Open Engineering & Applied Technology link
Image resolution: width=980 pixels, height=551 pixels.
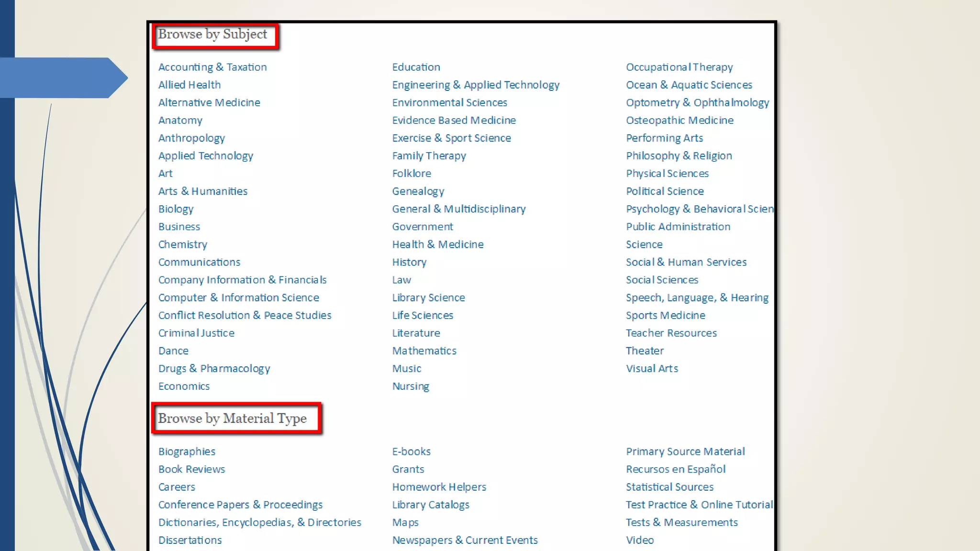point(476,85)
